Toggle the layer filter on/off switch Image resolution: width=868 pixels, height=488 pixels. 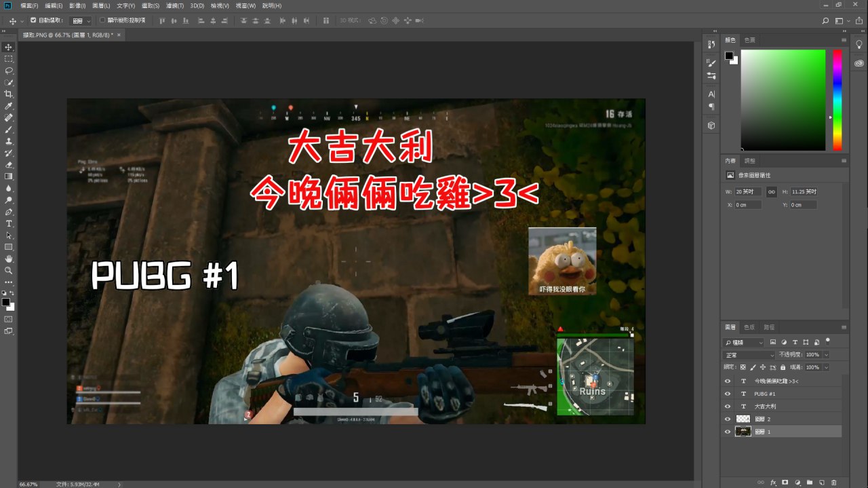click(828, 341)
